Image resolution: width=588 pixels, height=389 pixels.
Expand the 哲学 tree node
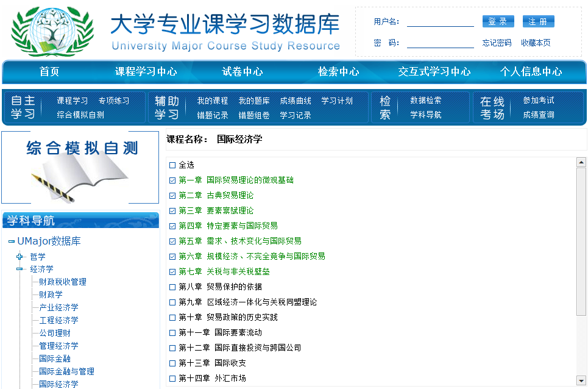coord(19,257)
